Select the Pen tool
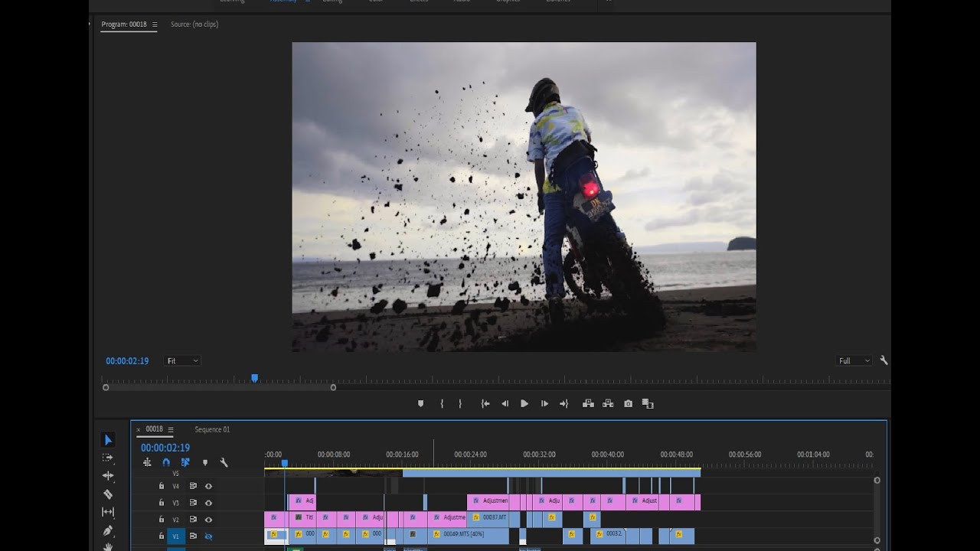Screen dimensions: 980x551 (x=108, y=530)
